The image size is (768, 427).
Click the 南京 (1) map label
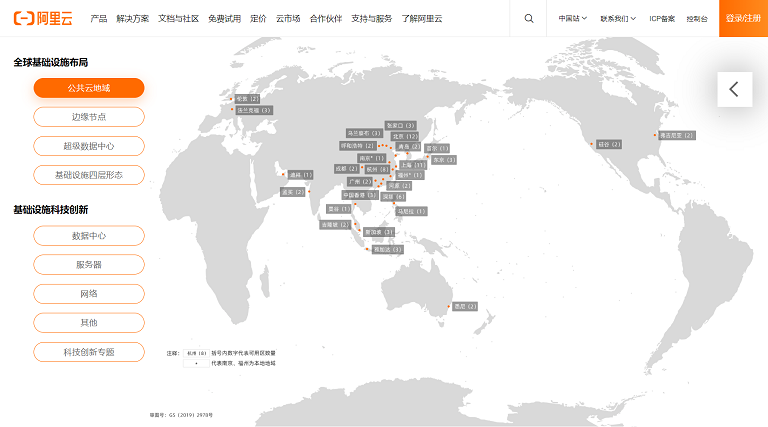pos(372,159)
